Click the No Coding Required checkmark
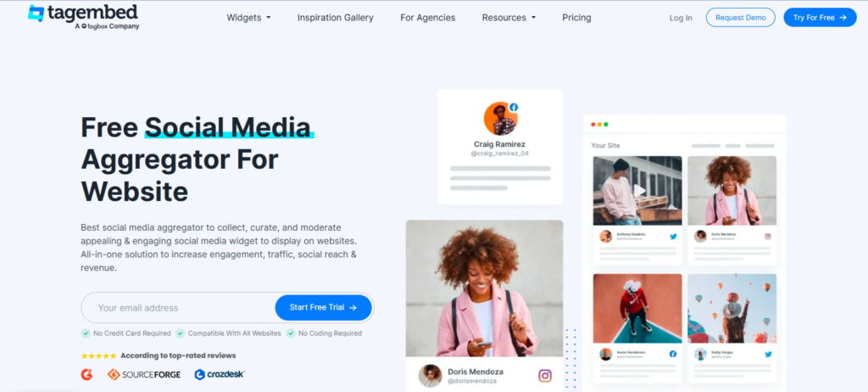This screenshot has width=868, height=392. click(x=291, y=333)
